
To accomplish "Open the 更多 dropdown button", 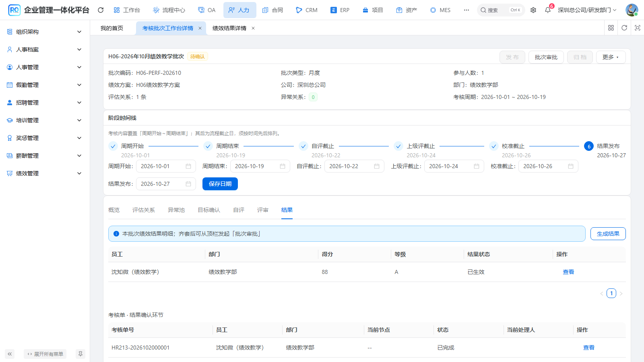I will click(611, 57).
